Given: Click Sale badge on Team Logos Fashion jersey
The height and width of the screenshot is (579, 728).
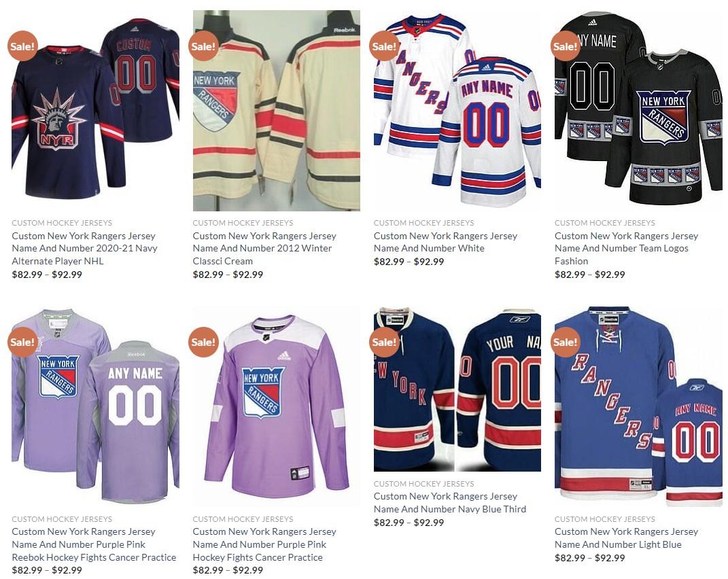Looking at the screenshot, I should [565, 46].
